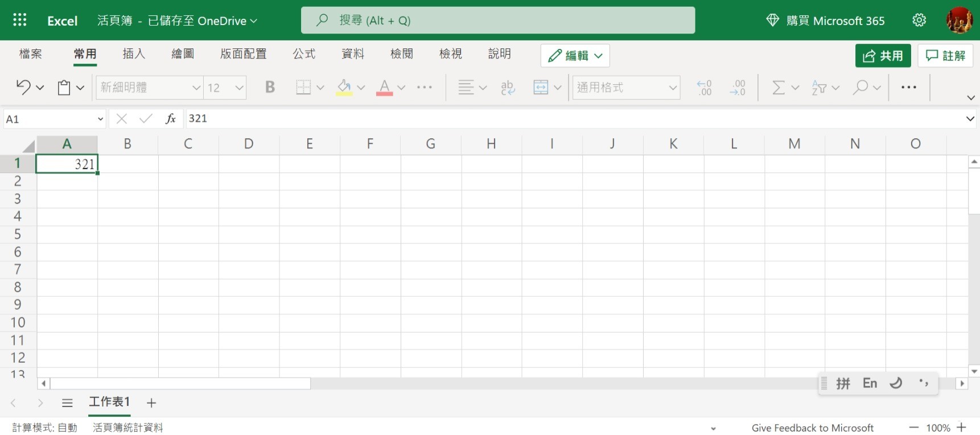Screen dimensions: 980x435
Task: Click the text alignment icon
Action: [466, 87]
